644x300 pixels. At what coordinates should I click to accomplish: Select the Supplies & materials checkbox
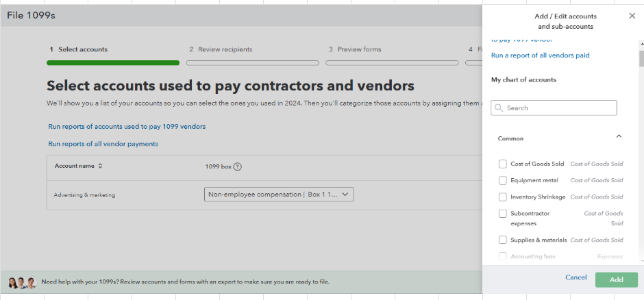click(x=503, y=240)
